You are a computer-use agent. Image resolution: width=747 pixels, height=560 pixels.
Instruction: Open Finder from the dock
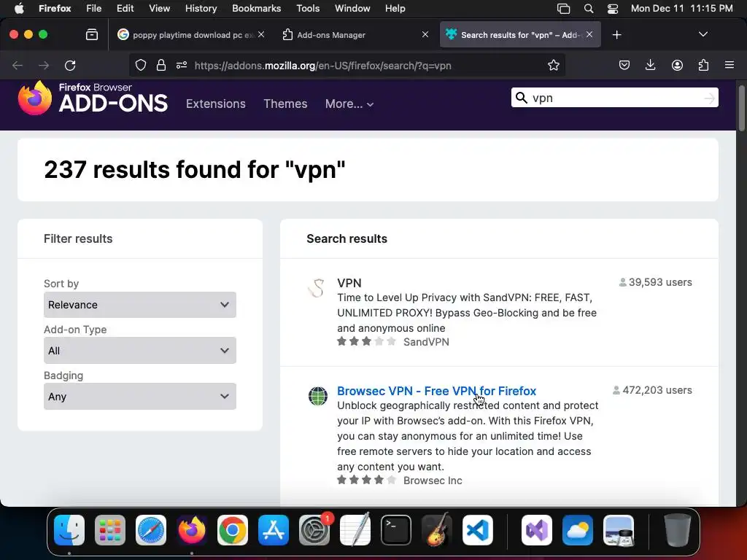(x=69, y=530)
